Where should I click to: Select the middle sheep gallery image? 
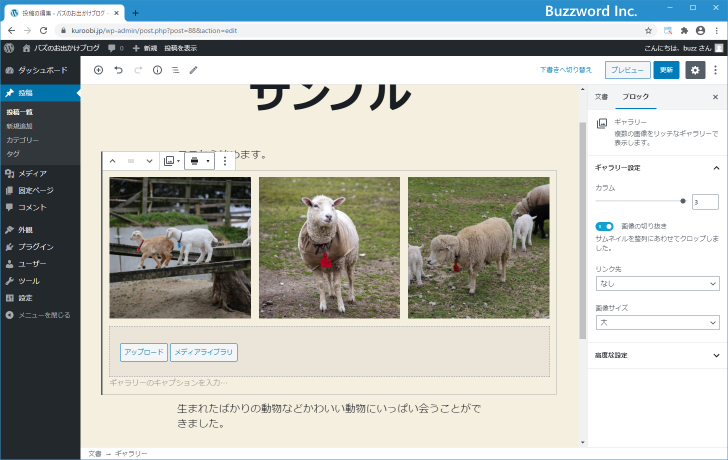329,247
